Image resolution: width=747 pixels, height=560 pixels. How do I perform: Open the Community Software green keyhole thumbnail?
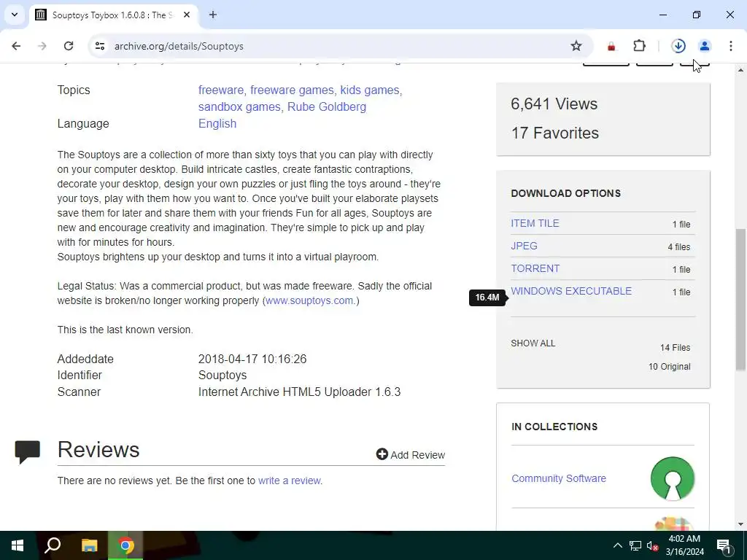(x=672, y=478)
